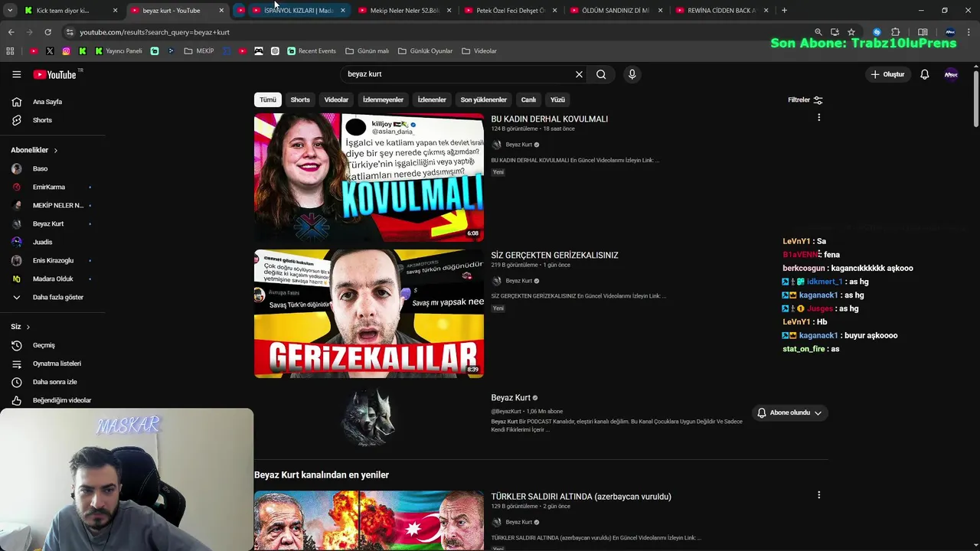Open the Instagram bookmark

[66, 51]
